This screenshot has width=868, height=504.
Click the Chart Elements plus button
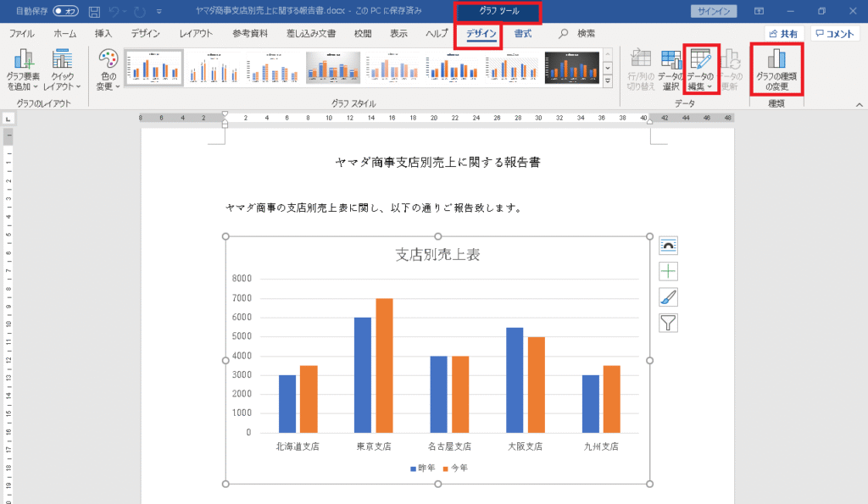[668, 271]
